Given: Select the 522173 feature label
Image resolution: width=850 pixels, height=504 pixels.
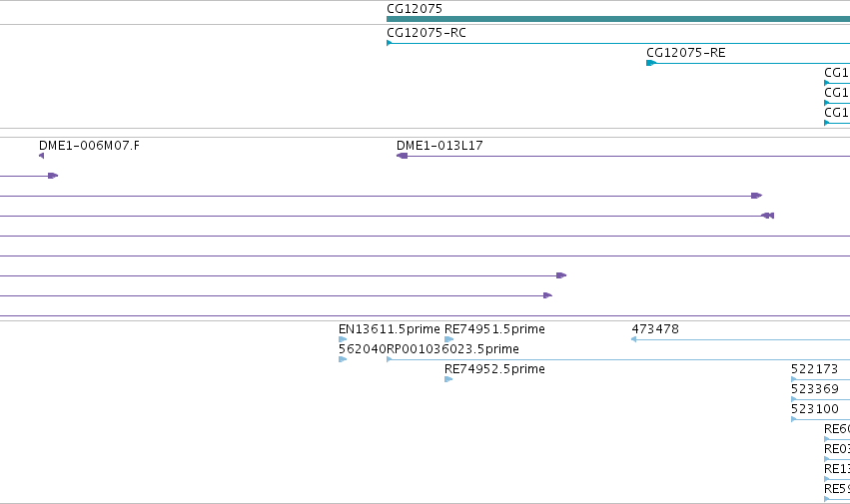Looking at the screenshot, I should pyautogui.click(x=814, y=369).
